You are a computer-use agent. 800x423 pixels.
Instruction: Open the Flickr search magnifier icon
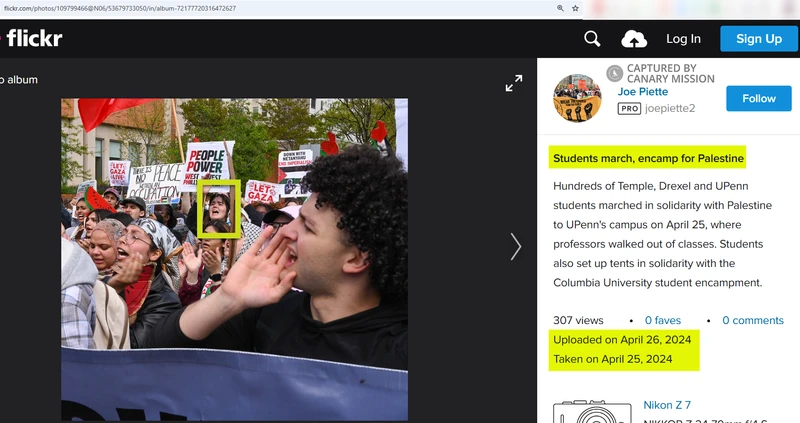pyautogui.click(x=592, y=39)
